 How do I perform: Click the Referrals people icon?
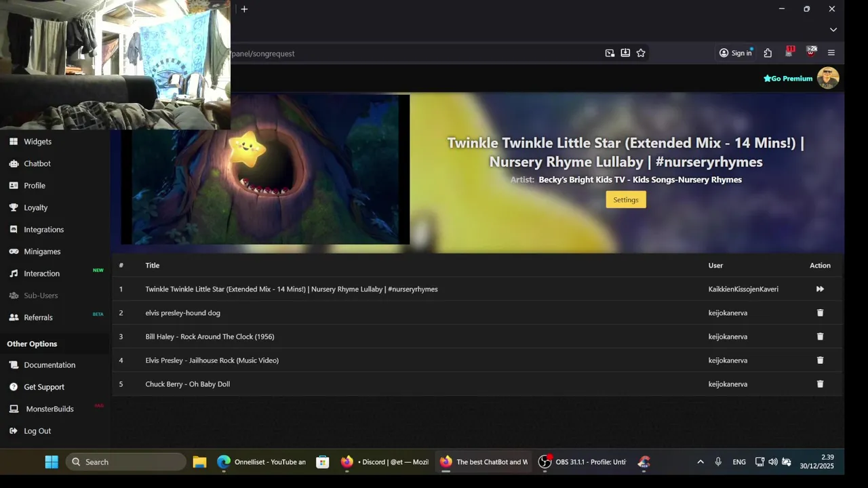pyautogui.click(x=14, y=317)
